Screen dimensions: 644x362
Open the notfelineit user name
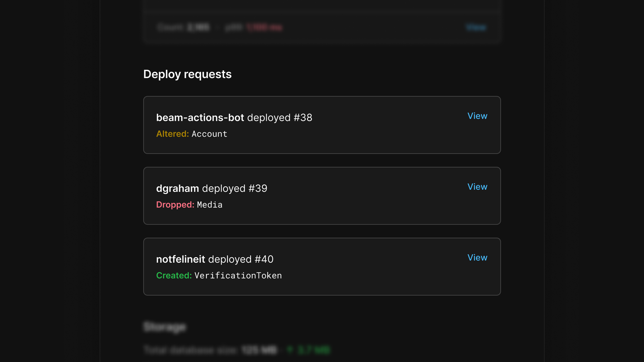(181, 259)
